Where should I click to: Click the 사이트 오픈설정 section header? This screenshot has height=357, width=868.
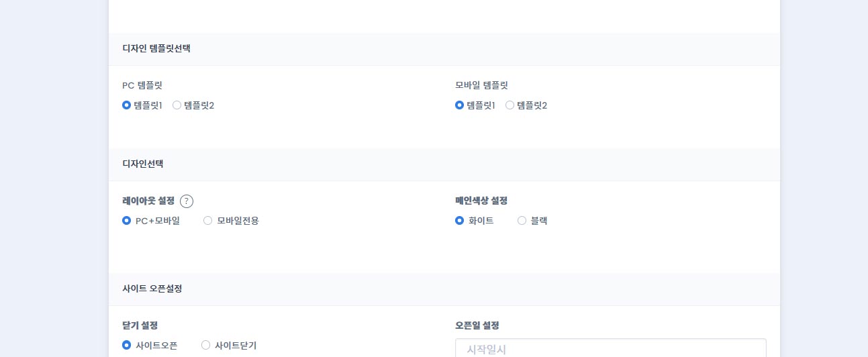coord(152,289)
